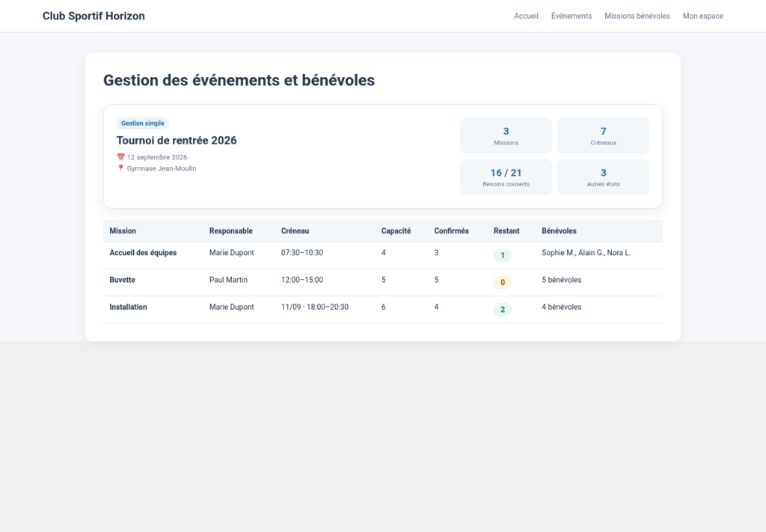Click Marie Dupont in the Accueil des équipes row
Viewport: 766px width, 532px height.
coord(232,253)
